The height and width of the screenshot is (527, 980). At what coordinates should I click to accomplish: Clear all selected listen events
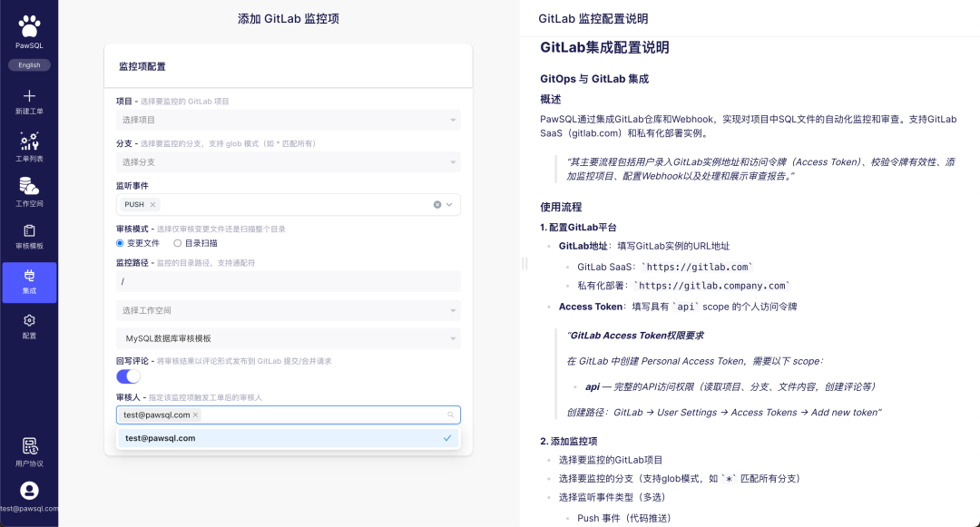(437, 205)
